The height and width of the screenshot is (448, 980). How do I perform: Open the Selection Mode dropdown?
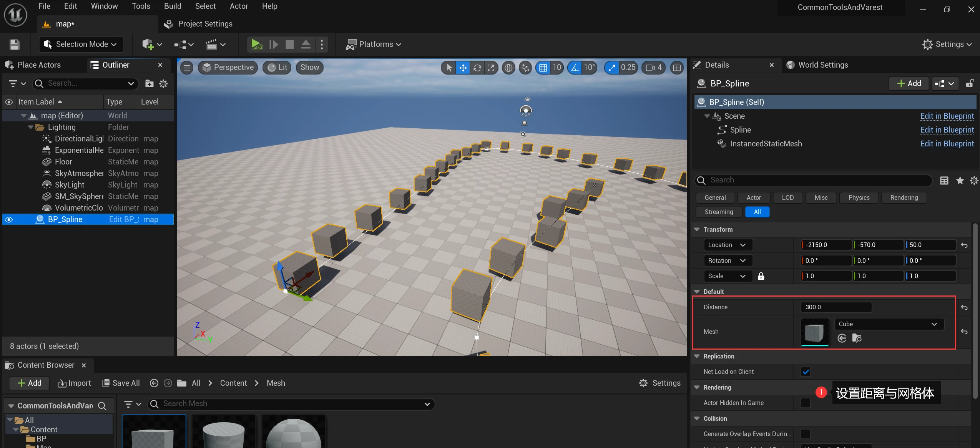81,45
